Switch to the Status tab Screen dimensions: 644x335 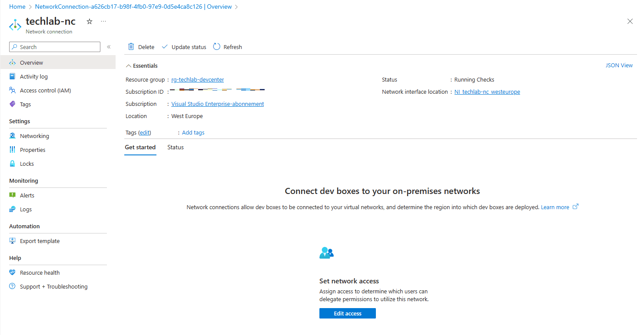tap(176, 148)
